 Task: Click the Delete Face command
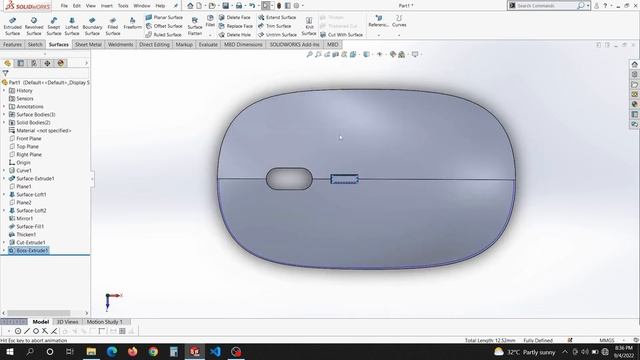(x=235, y=17)
